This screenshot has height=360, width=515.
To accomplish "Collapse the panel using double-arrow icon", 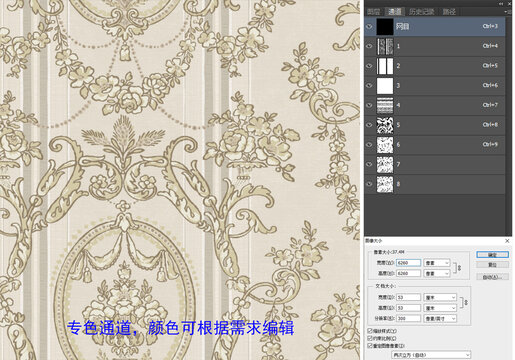I will 501,4.
